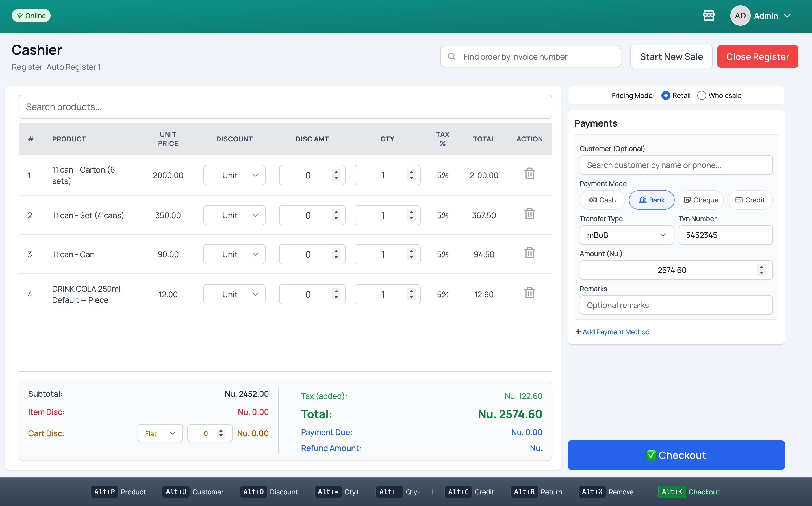Delete the "DRINK COLA 250ml" row via trash icon
812x506 pixels.
[529, 293]
